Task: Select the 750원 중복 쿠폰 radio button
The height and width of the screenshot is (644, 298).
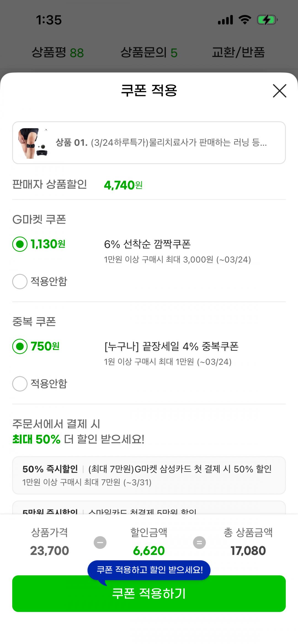Action: [20, 346]
